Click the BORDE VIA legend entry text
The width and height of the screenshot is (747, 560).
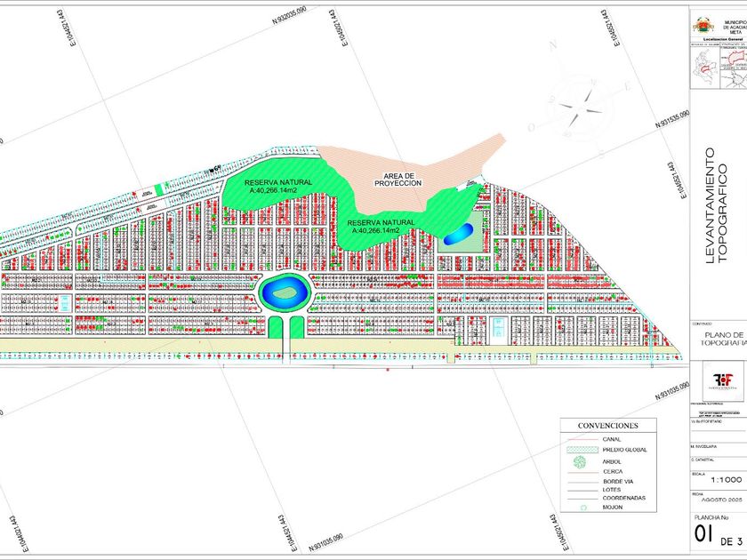[618, 482]
